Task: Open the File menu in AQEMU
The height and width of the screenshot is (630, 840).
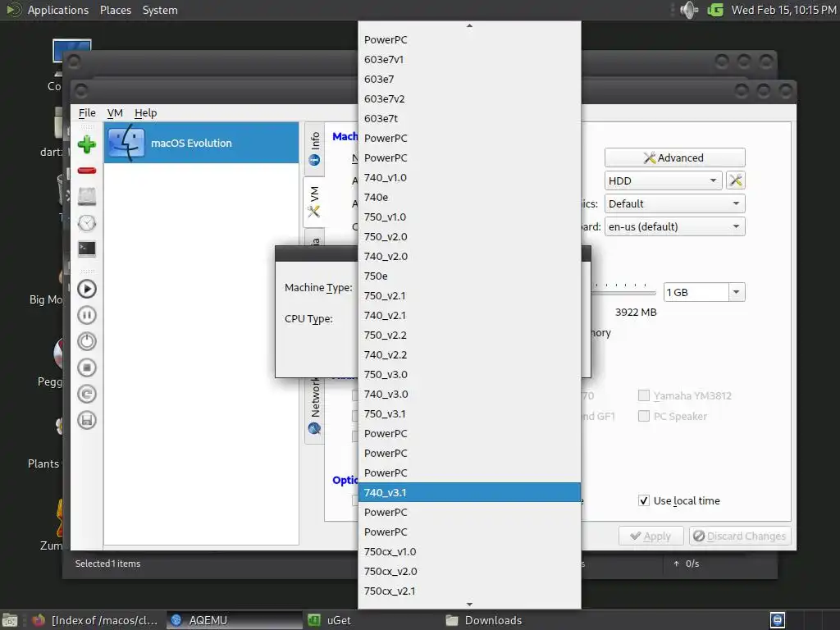Action: 87,113
